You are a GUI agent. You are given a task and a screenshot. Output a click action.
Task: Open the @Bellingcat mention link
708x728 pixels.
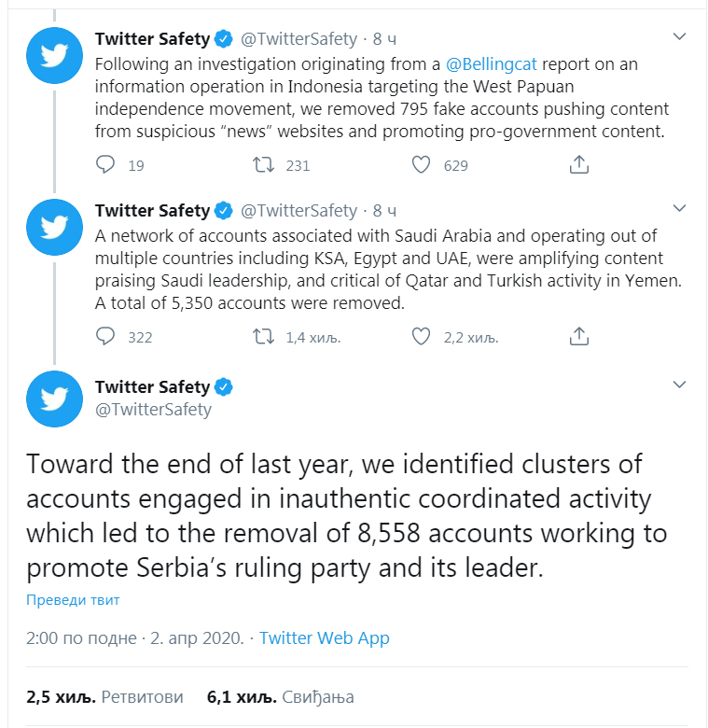(x=492, y=64)
